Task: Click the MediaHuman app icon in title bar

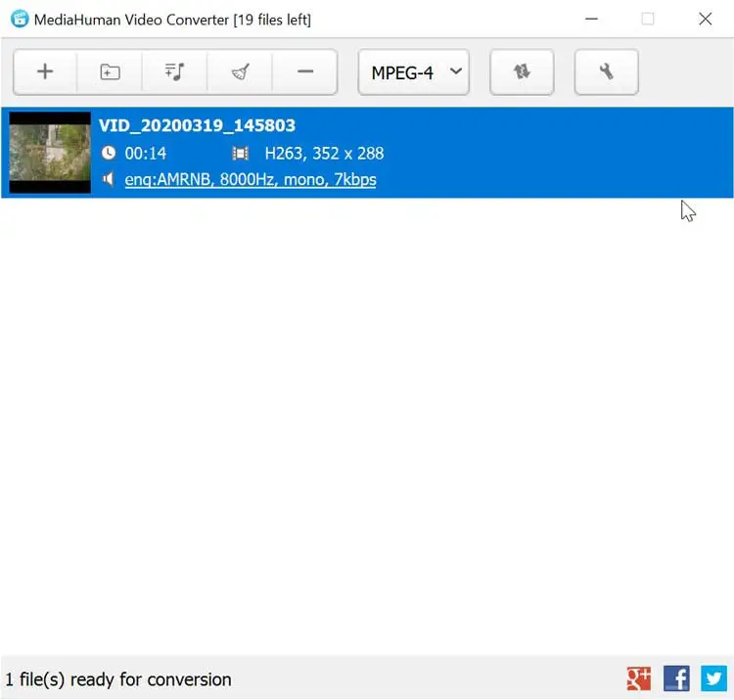Action: point(20,19)
